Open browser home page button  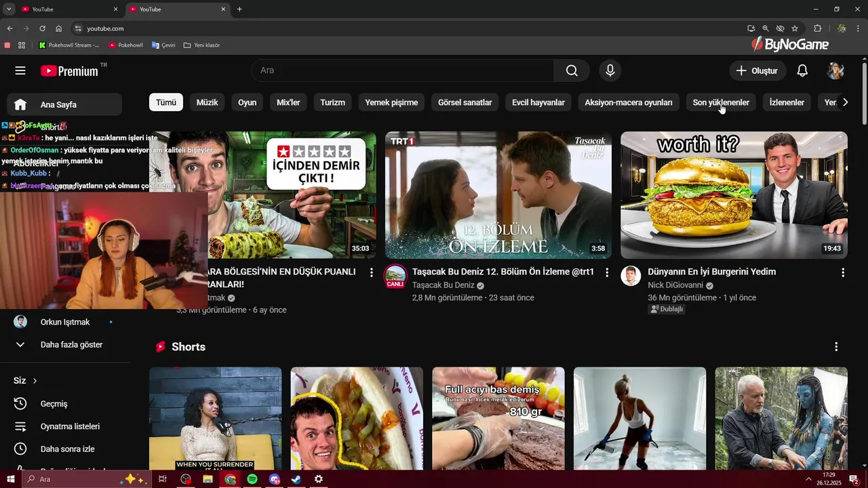tap(58, 28)
